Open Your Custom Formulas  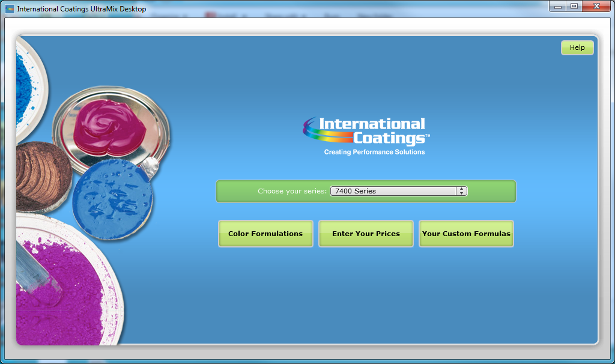pos(466,234)
